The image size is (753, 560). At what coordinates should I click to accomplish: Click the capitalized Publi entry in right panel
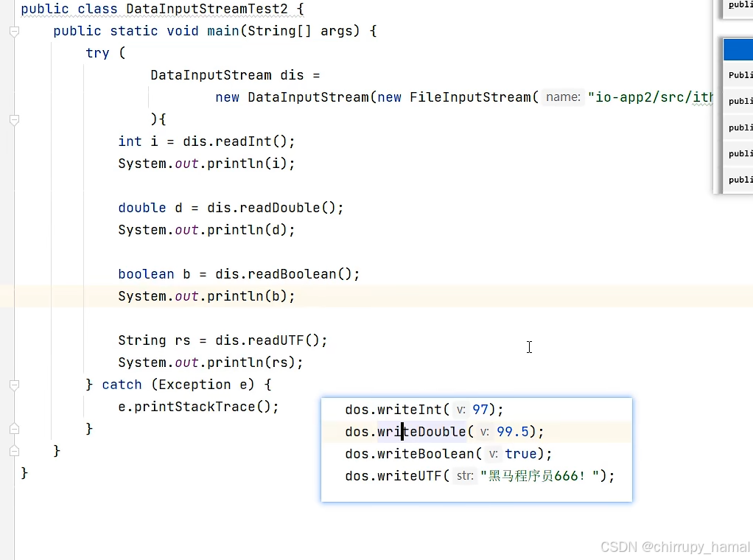click(739, 75)
